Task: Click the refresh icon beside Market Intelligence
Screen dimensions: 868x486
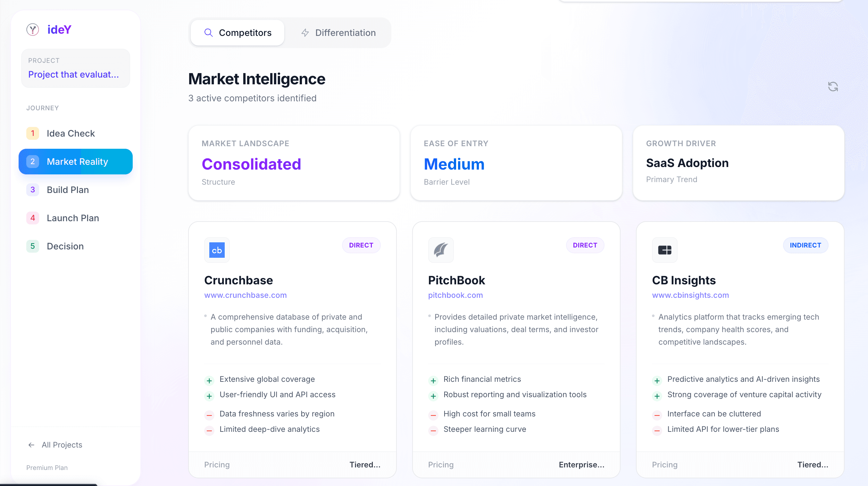Action: click(833, 87)
